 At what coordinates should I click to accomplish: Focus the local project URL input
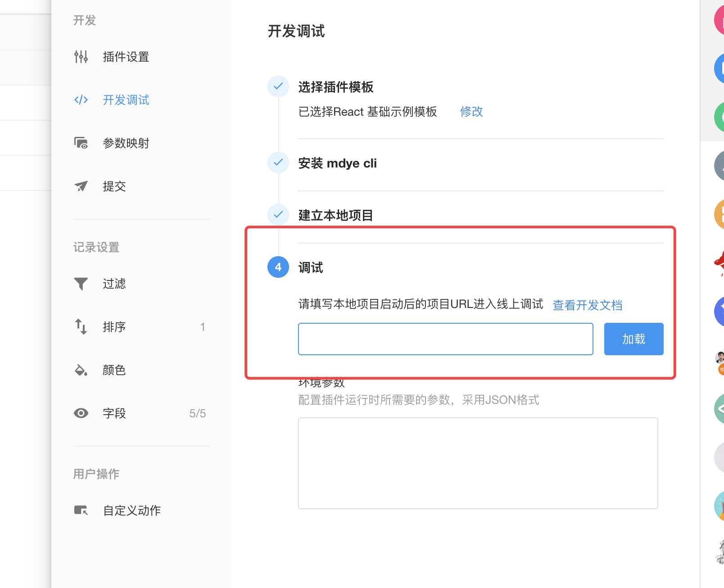click(445, 339)
